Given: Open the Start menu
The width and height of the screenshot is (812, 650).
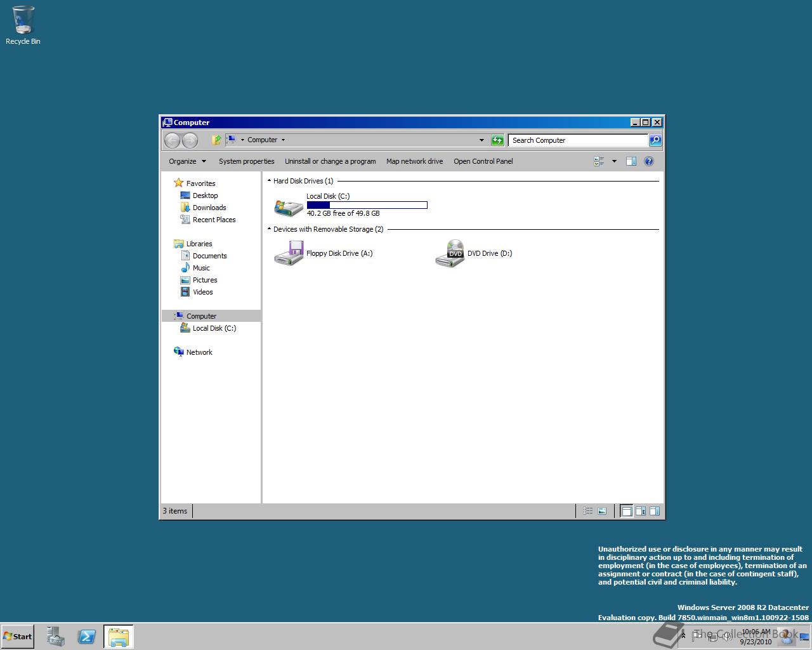Looking at the screenshot, I should [17, 637].
